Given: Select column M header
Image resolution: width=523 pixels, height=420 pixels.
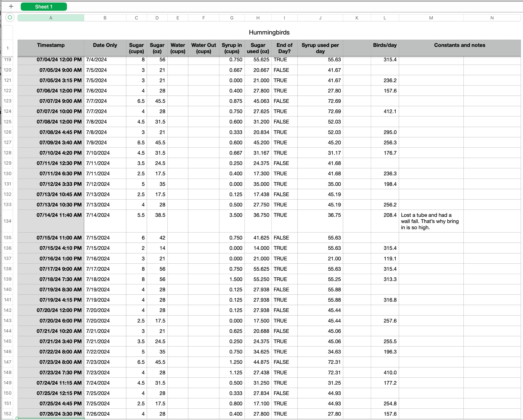Looking at the screenshot, I should click(x=431, y=18).
